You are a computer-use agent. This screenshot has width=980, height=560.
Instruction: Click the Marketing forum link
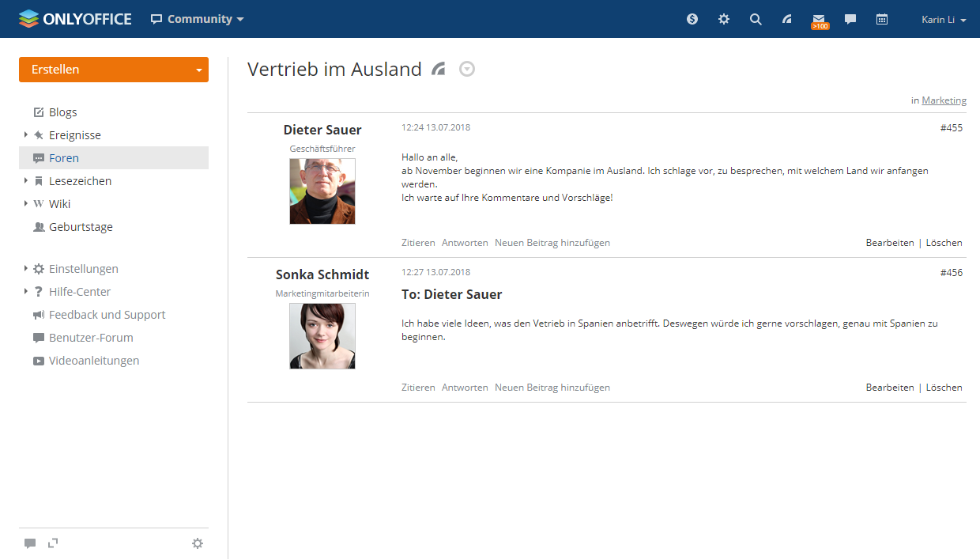click(x=944, y=100)
